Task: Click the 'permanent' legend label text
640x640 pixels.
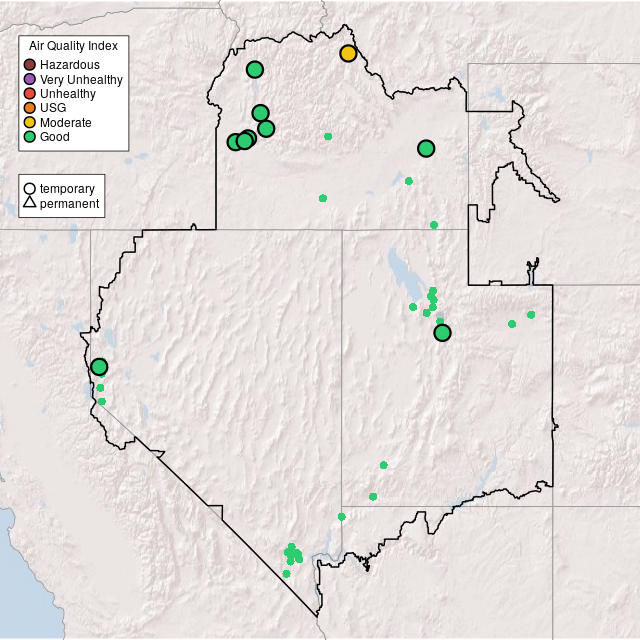Action: click(69, 204)
